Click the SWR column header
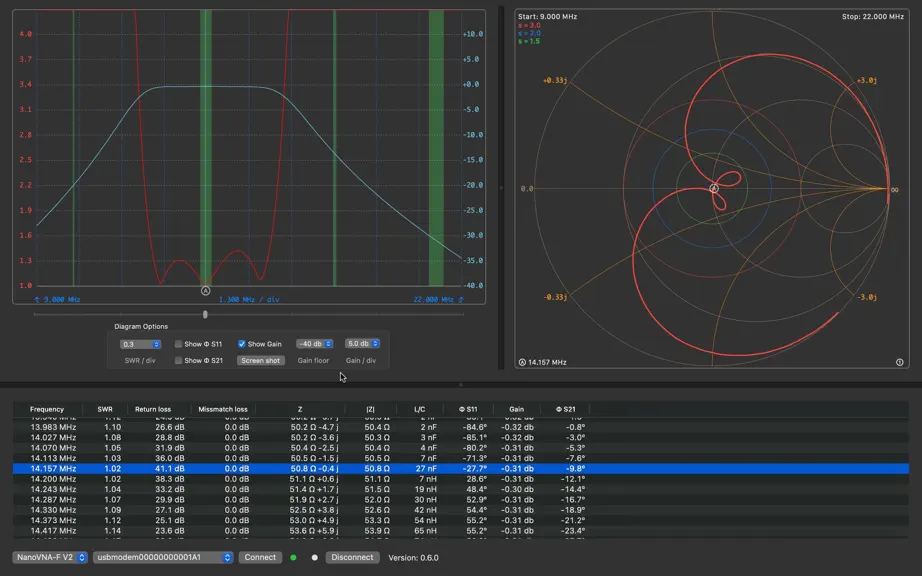 click(105, 409)
